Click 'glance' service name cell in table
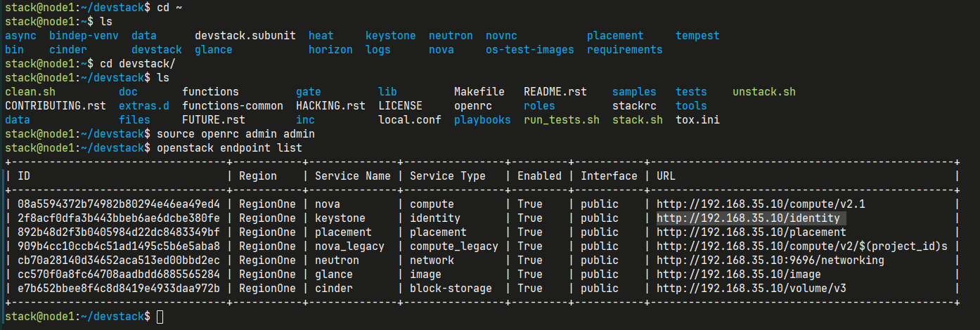This screenshot has height=330, width=980. tap(334, 274)
